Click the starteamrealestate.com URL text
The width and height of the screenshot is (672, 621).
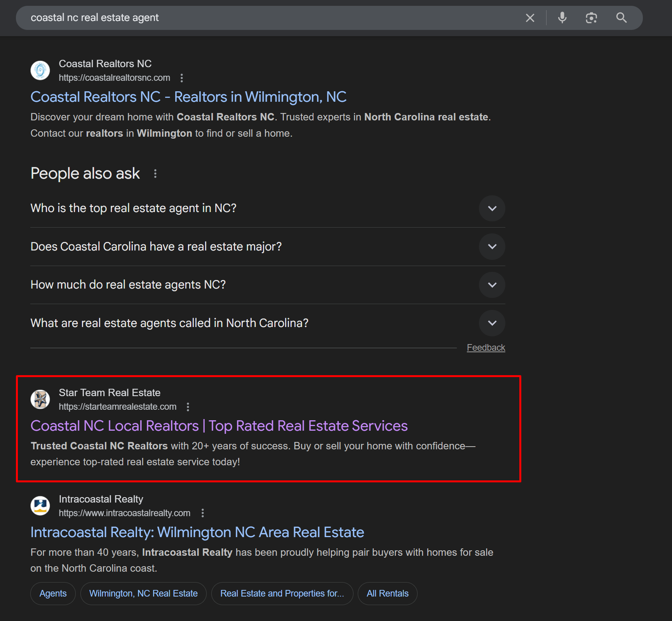coord(118,407)
